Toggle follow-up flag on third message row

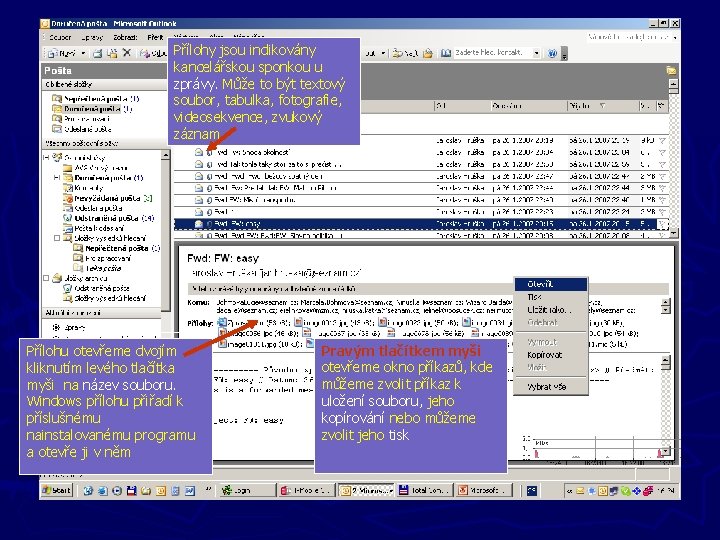661,164
